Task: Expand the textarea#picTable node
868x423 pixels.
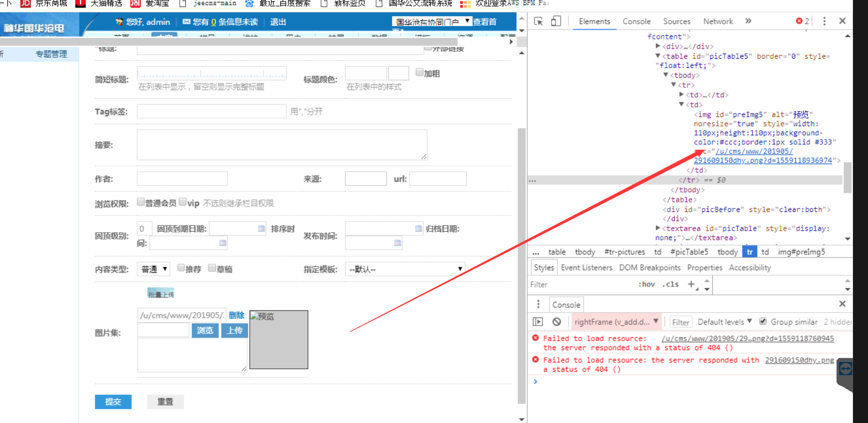Action: click(658, 228)
